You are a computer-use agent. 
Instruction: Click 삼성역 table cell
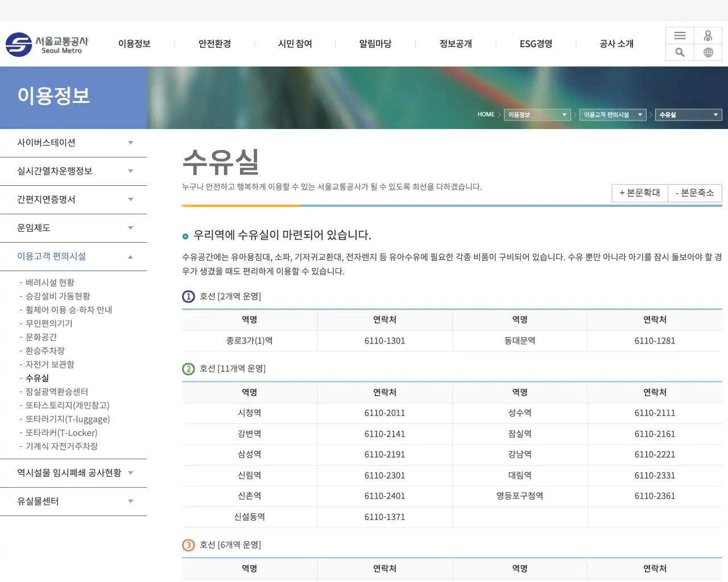pyautogui.click(x=250, y=454)
